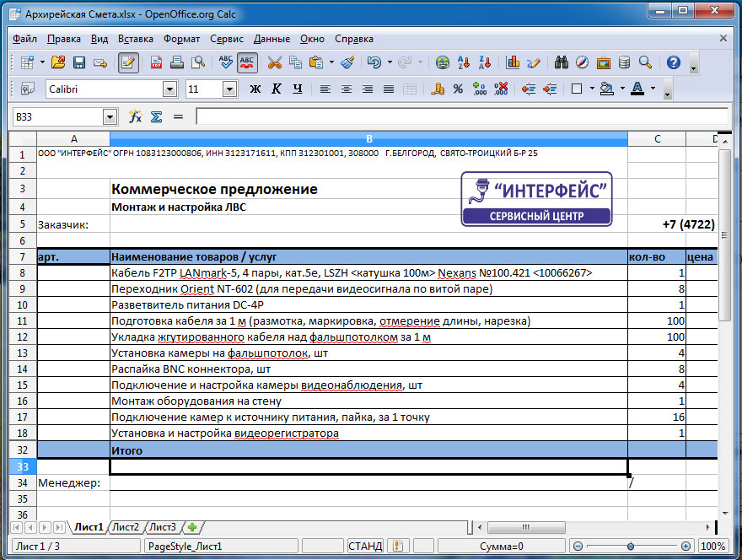Screen dimensions: 742x560
Task: Expand the Calibri font name dropdown
Action: click(169, 89)
